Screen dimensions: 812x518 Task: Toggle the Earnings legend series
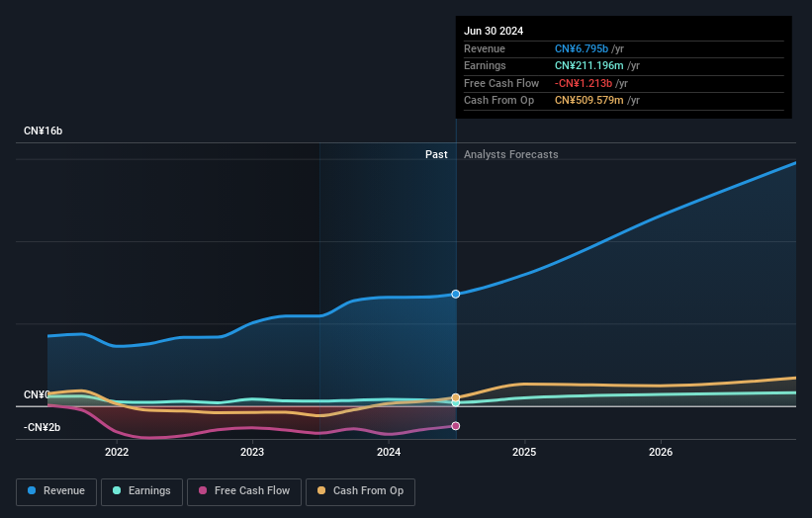tap(141, 491)
